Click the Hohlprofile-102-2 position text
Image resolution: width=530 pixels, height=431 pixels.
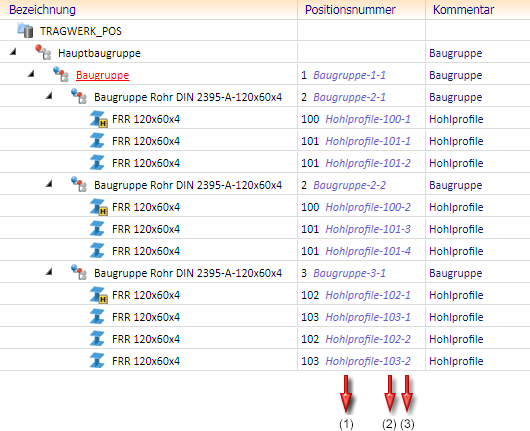point(368,339)
